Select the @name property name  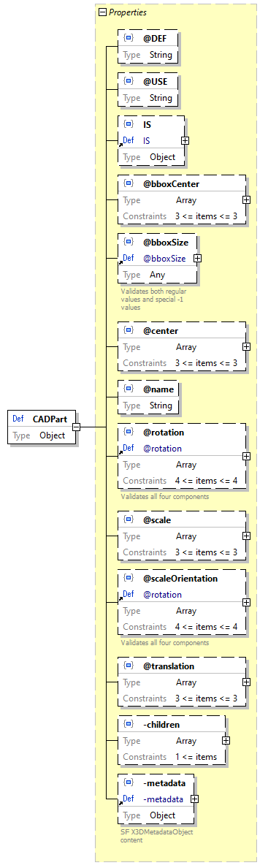tap(158, 389)
